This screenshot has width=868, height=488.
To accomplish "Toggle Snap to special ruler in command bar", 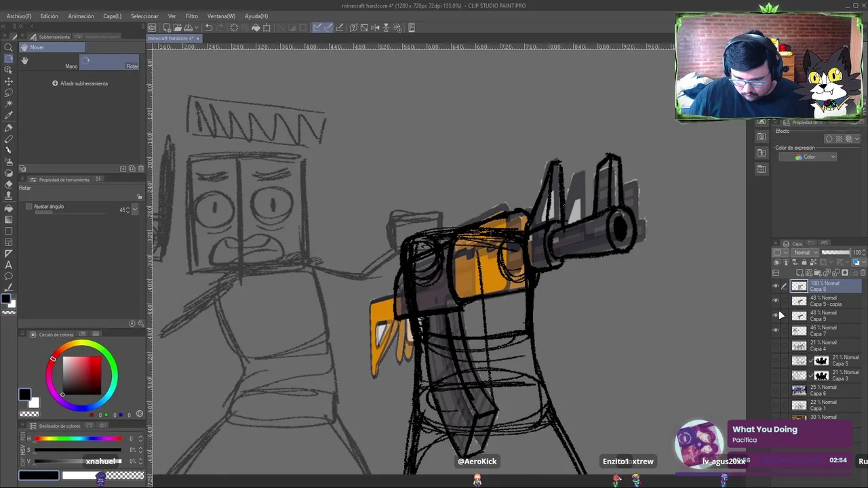I will tap(328, 28).
